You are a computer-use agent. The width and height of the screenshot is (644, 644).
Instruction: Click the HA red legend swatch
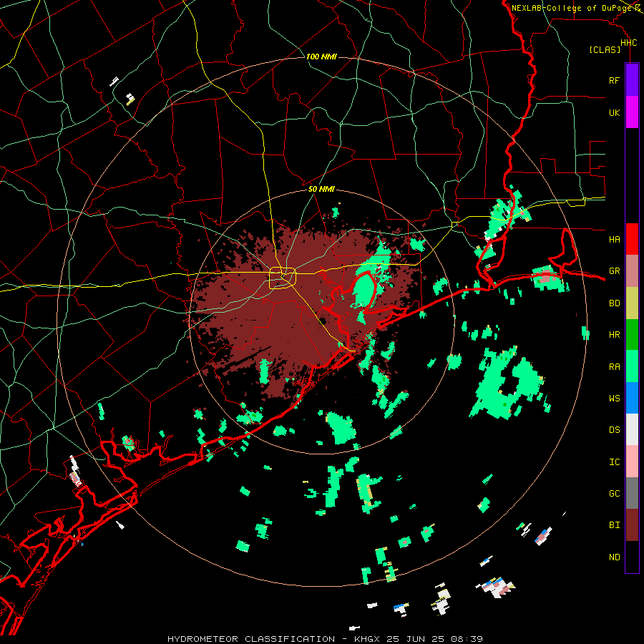(632, 239)
